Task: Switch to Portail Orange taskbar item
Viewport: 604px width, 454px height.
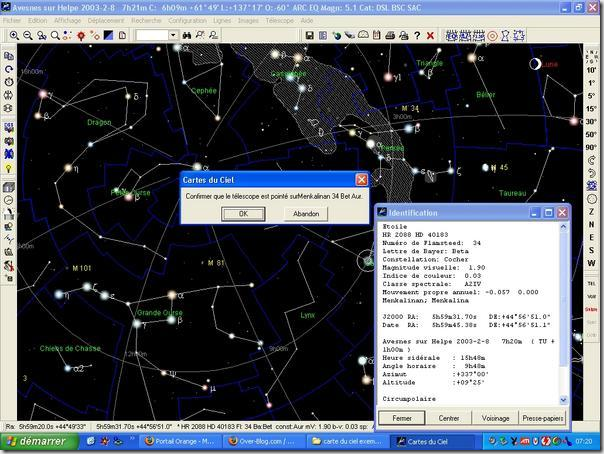Action: (179, 442)
